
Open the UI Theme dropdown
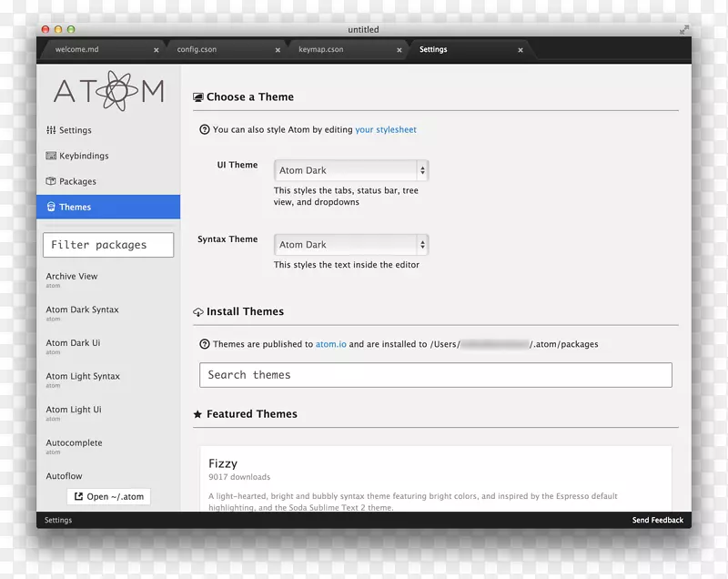351,170
